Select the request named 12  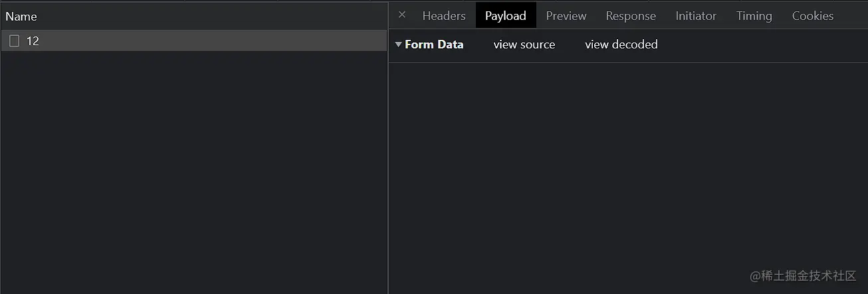(33, 41)
